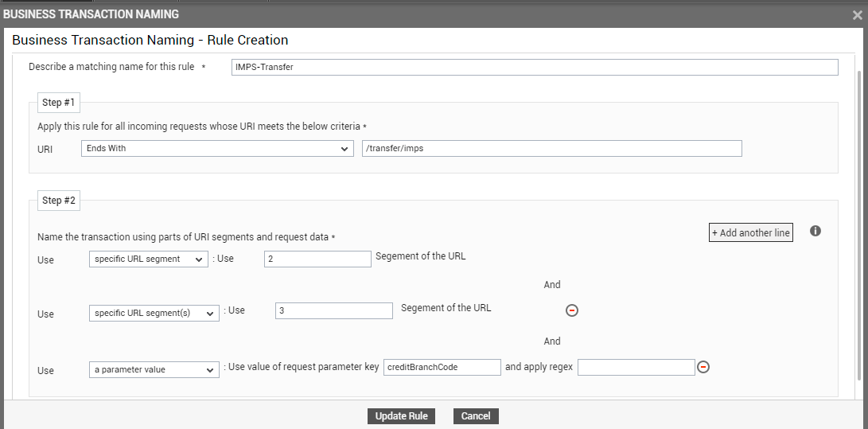
Task: Open the URI 'Ends With' dropdown
Action: point(217,148)
